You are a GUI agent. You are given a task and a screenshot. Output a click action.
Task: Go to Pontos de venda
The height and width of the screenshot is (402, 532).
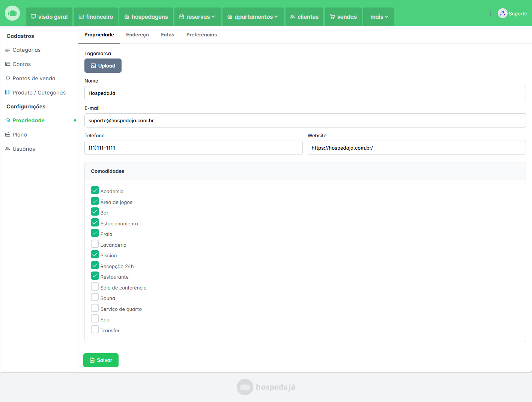34,78
